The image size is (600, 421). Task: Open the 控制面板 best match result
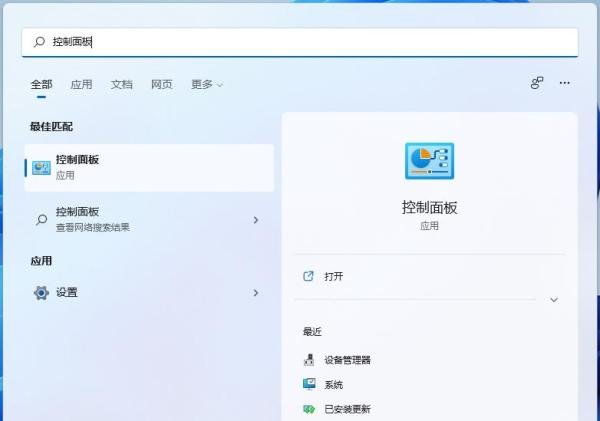(149, 168)
